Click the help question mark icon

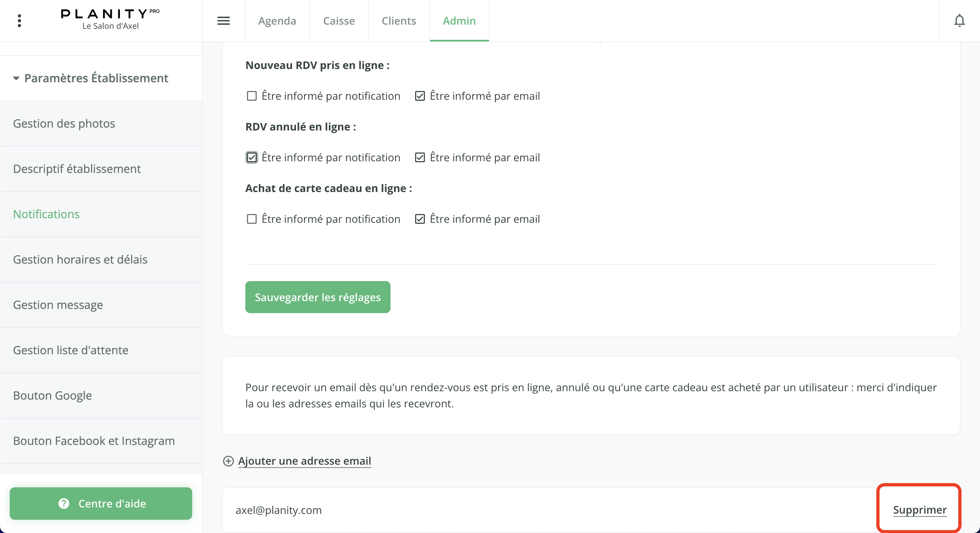(x=64, y=503)
